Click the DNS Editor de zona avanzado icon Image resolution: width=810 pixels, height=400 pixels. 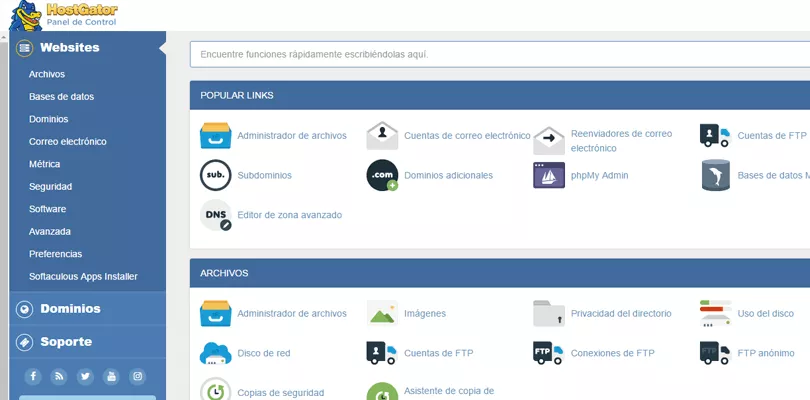(x=215, y=215)
